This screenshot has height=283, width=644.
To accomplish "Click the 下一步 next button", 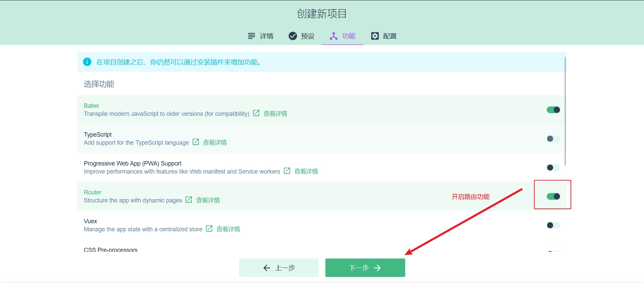I will 365,268.
